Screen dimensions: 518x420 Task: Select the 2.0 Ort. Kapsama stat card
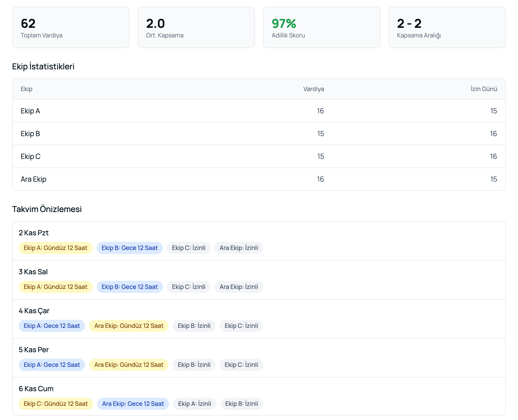click(196, 27)
